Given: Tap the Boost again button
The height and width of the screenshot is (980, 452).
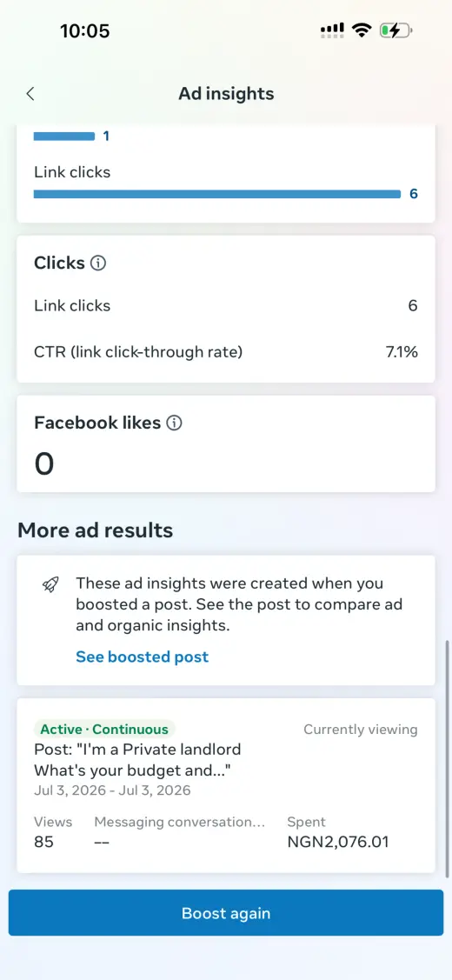Looking at the screenshot, I should click(x=226, y=913).
